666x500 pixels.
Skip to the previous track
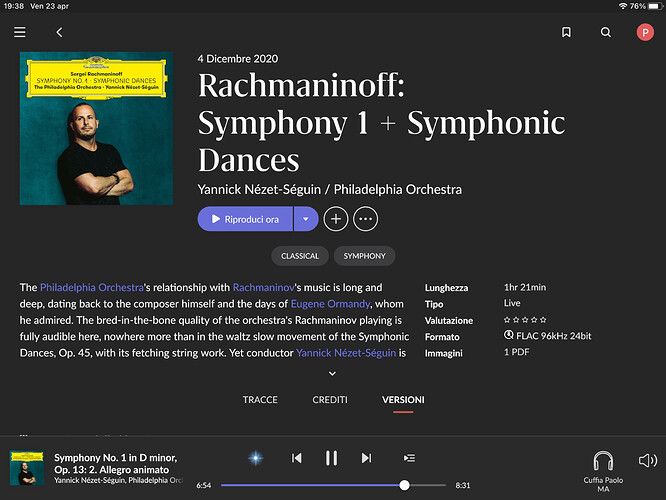pos(296,458)
